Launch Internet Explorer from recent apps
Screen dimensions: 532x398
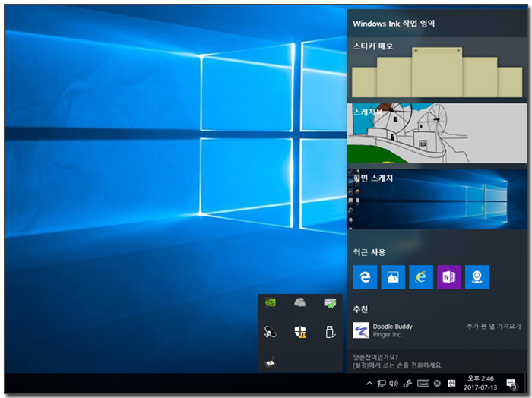tap(421, 277)
